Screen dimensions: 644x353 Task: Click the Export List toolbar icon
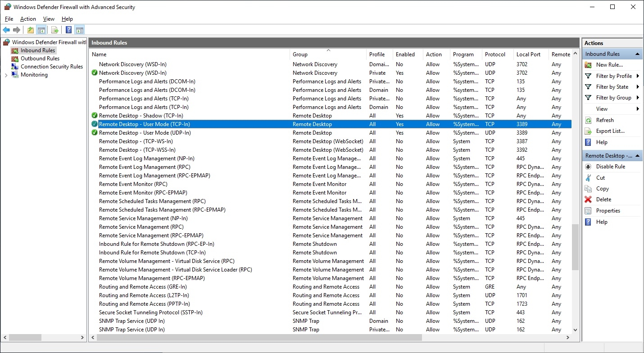55,30
